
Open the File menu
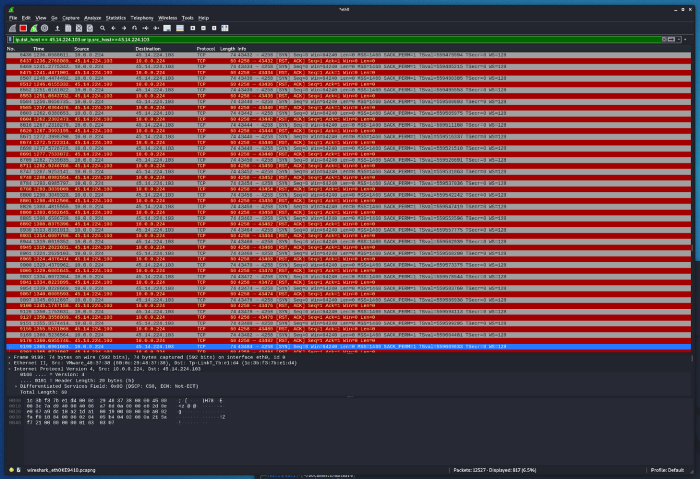[13, 18]
